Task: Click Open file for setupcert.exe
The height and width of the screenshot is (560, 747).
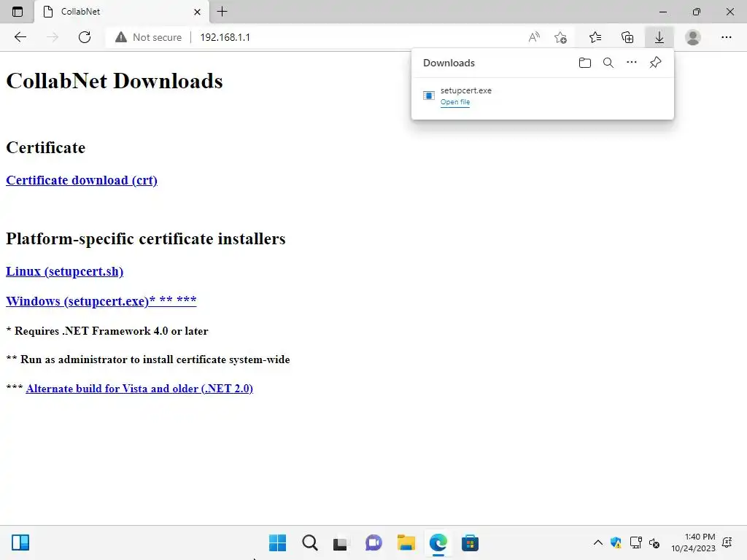Action: click(455, 102)
